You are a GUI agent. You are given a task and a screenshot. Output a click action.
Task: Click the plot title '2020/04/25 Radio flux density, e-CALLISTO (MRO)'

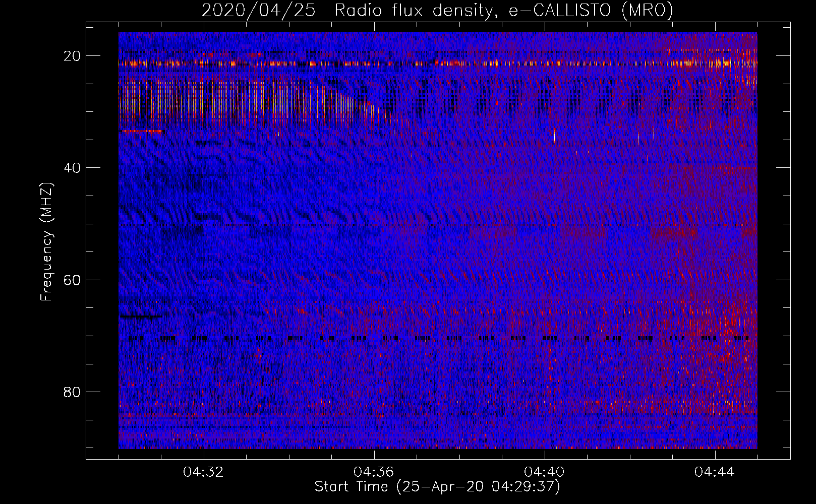[x=437, y=10]
